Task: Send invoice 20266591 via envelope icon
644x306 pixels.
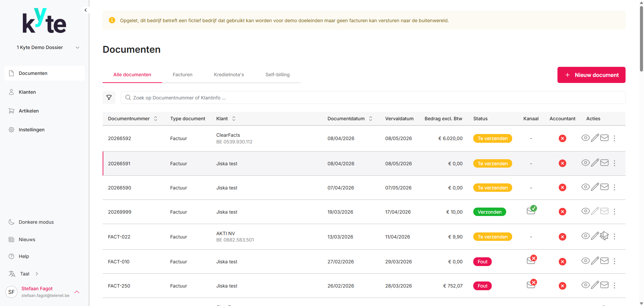Action: pyautogui.click(x=604, y=163)
